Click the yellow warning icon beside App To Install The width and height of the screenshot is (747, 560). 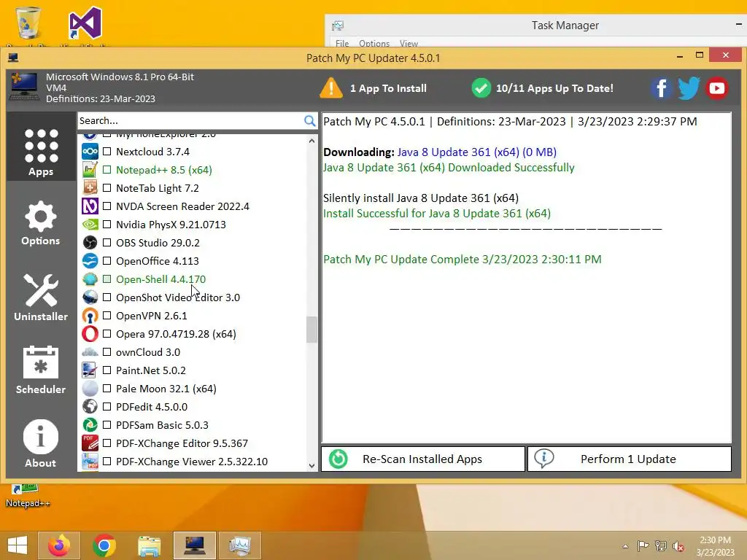pos(331,88)
